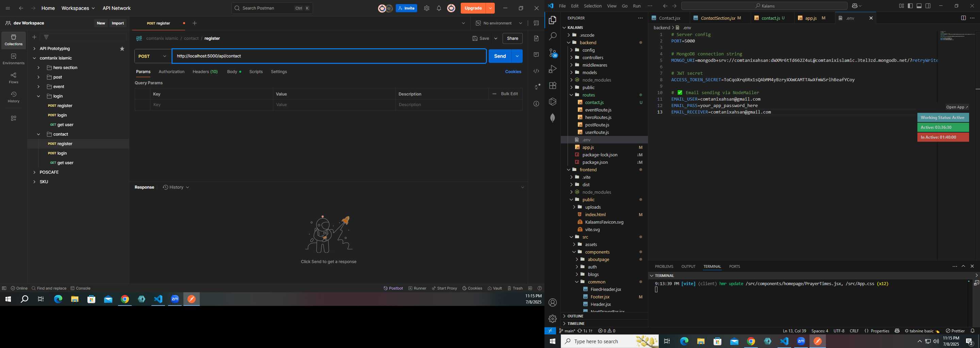Open Postman request documentation icon
Viewport: 980px width, 348px height.
[536, 38]
